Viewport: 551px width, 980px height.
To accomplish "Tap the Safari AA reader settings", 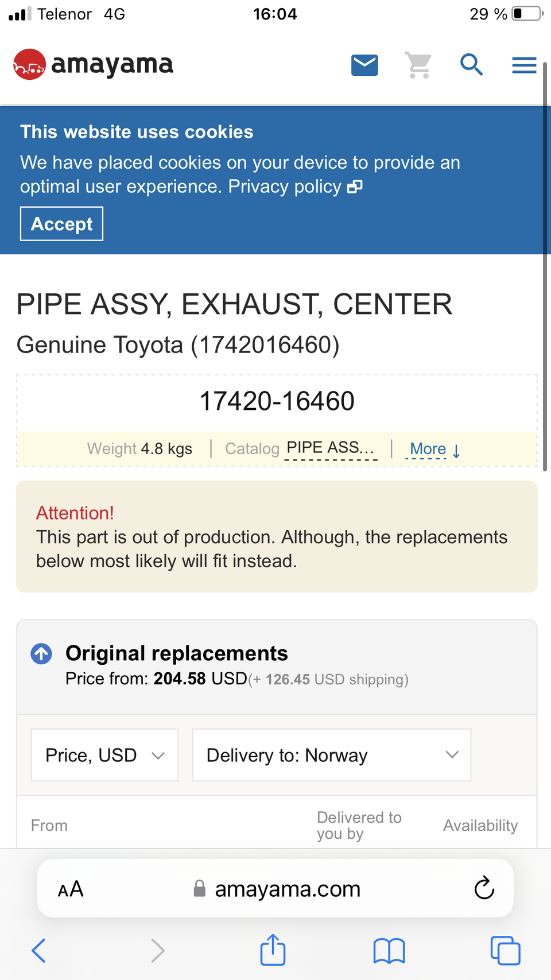I will pos(71,889).
